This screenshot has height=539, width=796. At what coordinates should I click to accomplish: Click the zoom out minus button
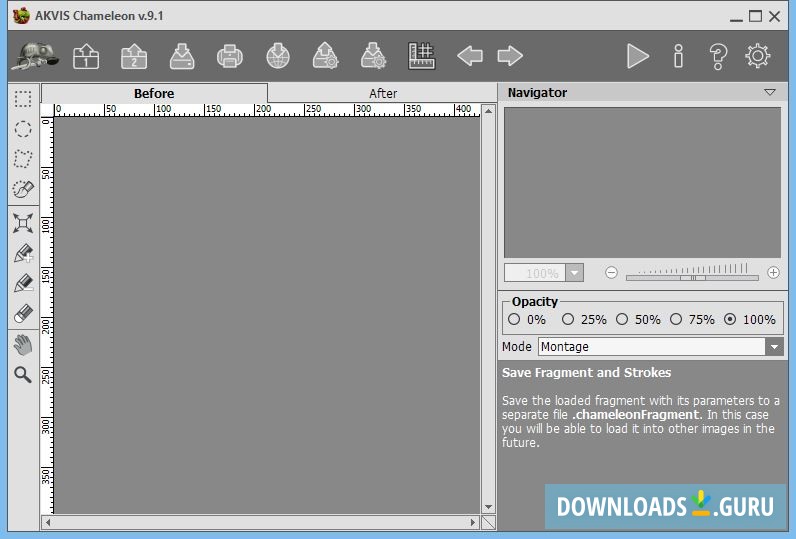coord(611,273)
